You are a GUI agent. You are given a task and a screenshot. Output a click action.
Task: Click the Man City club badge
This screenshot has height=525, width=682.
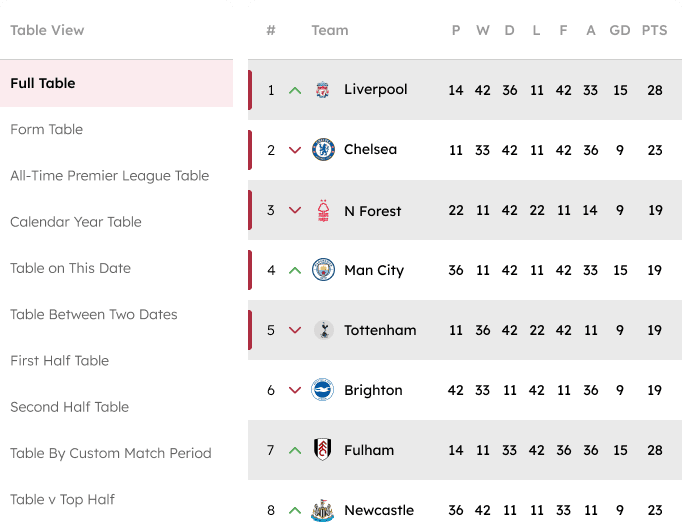coord(323,270)
